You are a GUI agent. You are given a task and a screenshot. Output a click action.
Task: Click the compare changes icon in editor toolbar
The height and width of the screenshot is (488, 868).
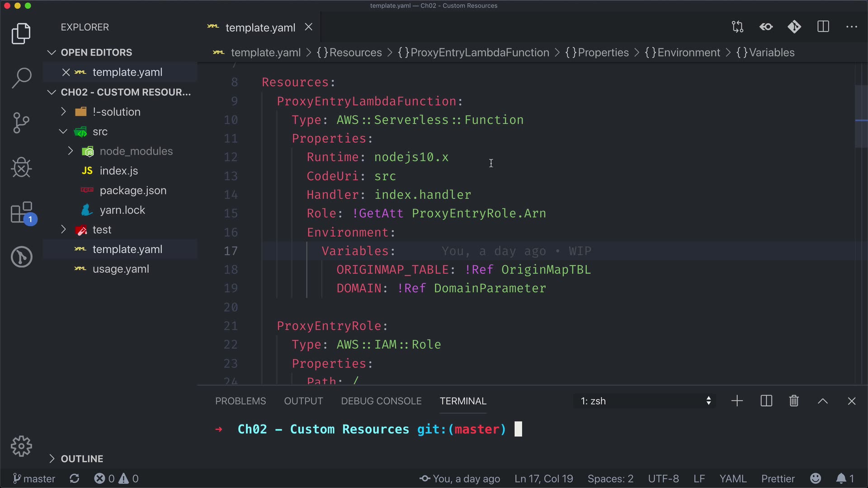point(737,27)
